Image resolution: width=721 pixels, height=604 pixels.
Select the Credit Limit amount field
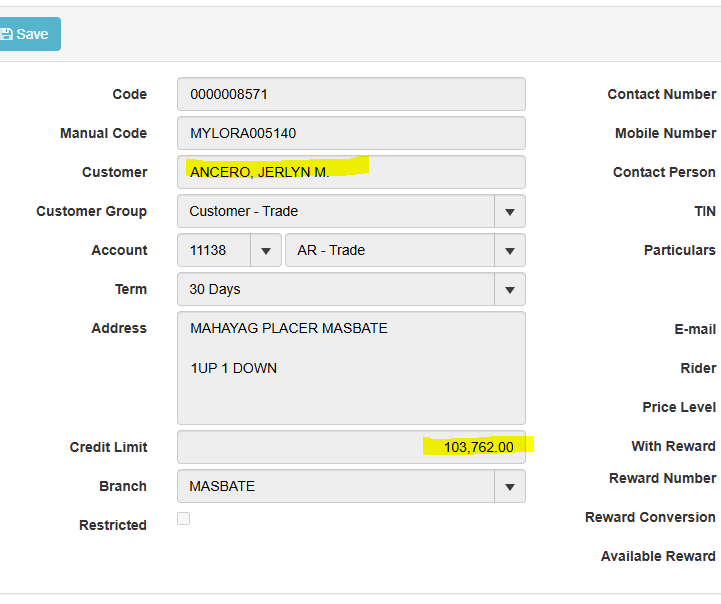[350, 447]
